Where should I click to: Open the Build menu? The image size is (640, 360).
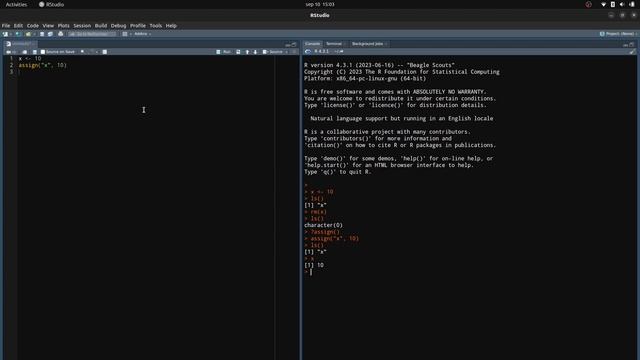click(101, 25)
